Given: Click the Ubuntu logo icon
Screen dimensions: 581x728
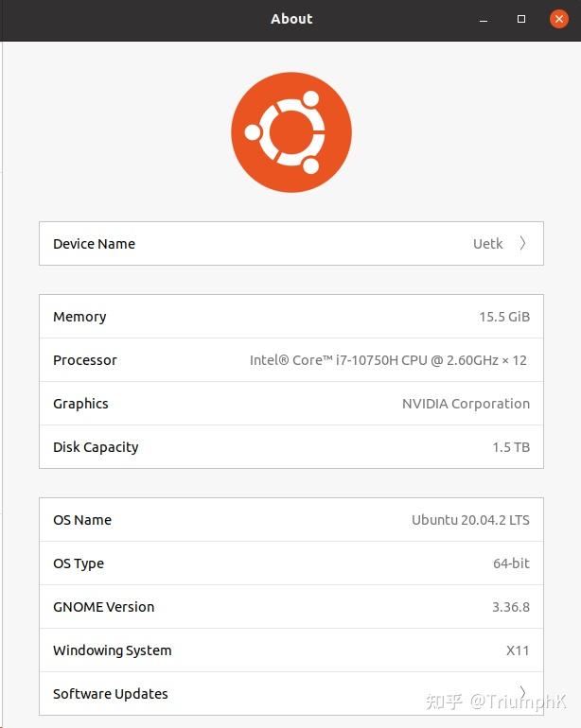Looking at the screenshot, I should pyautogui.click(x=291, y=131).
